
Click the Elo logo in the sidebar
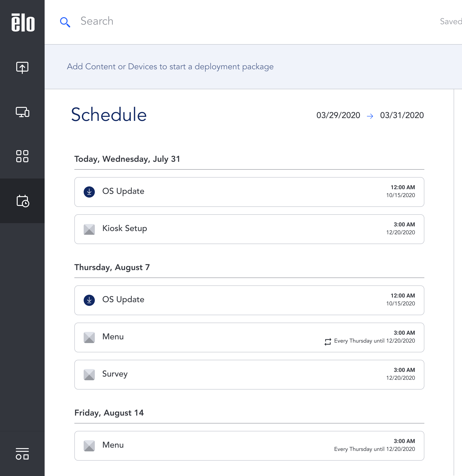23,22
